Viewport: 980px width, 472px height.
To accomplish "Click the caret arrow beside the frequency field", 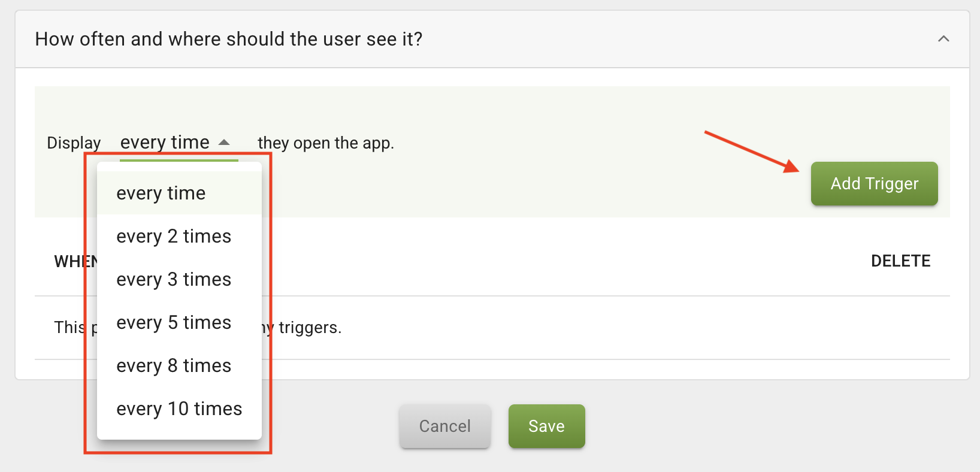I will coord(224,143).
